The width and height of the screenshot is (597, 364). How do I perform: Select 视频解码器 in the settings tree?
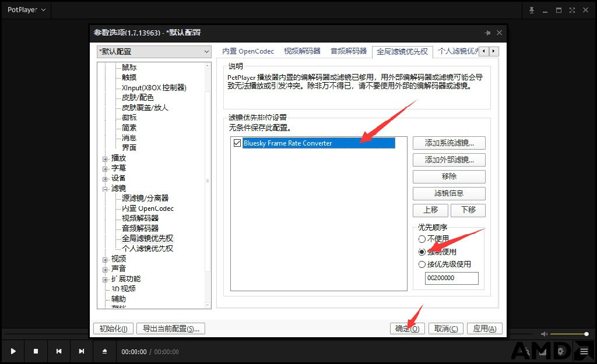[x=140, y=218]
